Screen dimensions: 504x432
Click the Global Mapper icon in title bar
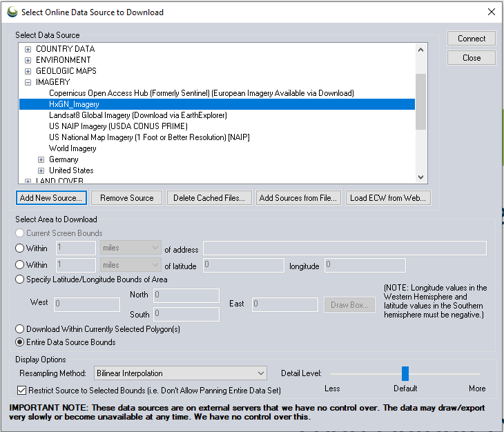click(x=12, y=12)
